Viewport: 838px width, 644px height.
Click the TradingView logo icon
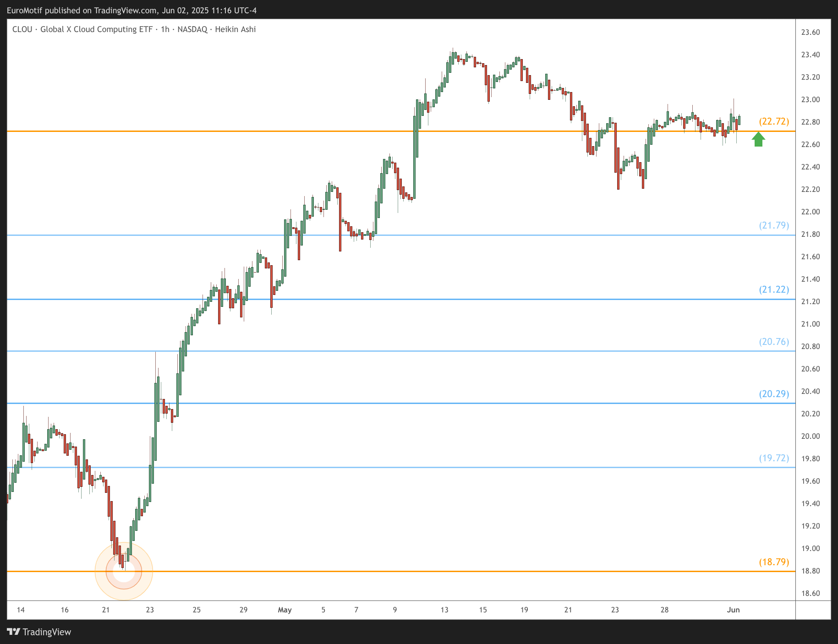(x=14, y=632)
